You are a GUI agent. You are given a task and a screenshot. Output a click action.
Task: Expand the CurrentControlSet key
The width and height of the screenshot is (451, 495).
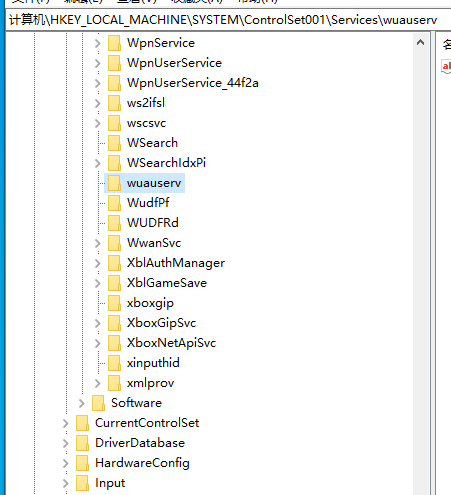point(66,423)
